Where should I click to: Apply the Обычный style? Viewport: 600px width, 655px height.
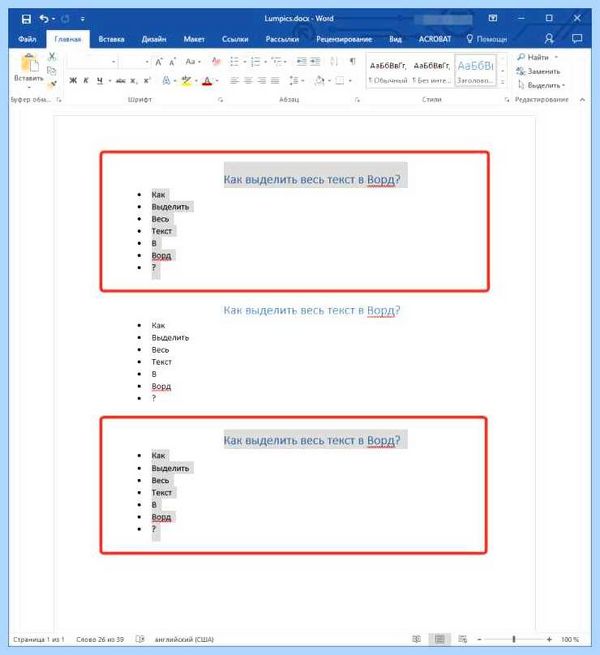pyautogui.click(x=388, y=71)
